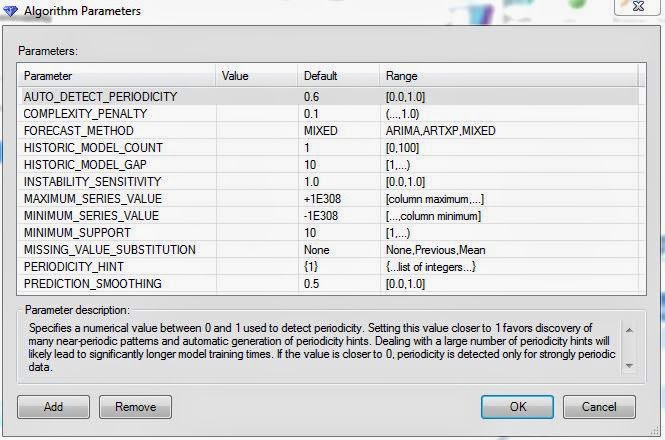Click the Remove button

135,407
